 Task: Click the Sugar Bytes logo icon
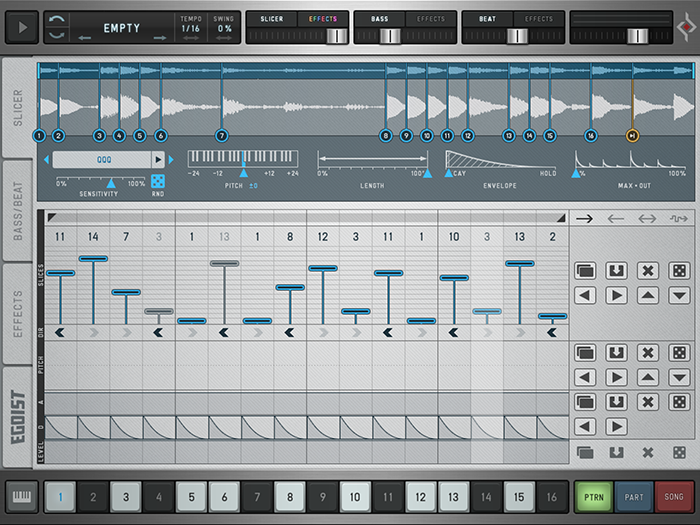[686, 28]
